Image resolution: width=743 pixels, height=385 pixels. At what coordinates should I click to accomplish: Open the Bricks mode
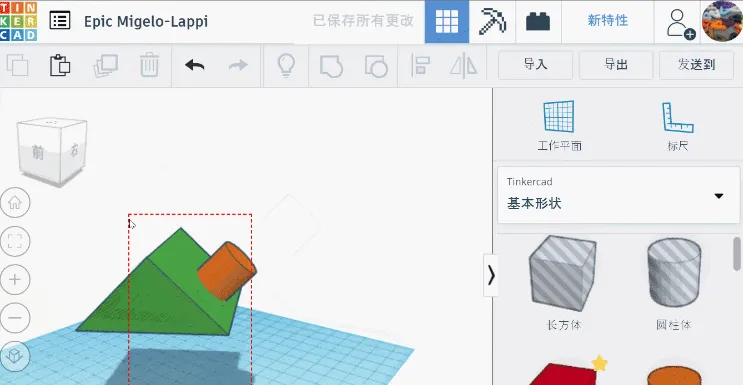point(538,21)
